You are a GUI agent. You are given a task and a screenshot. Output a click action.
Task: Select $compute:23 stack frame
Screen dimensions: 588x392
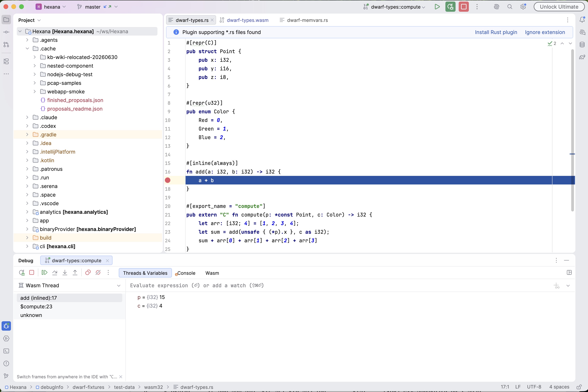pyautogui.click(x=70, y=306)
